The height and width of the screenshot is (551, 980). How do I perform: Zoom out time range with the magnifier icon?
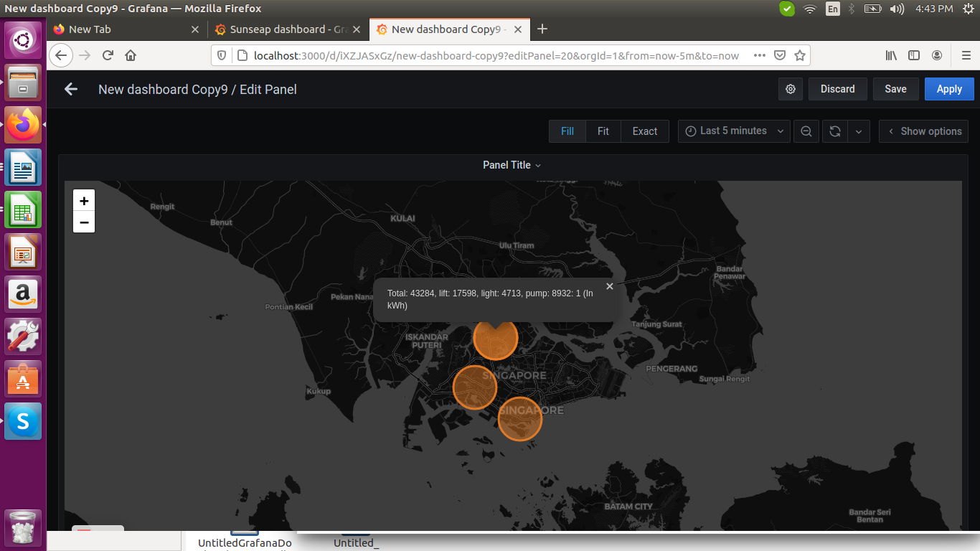[x=806, y=131]
